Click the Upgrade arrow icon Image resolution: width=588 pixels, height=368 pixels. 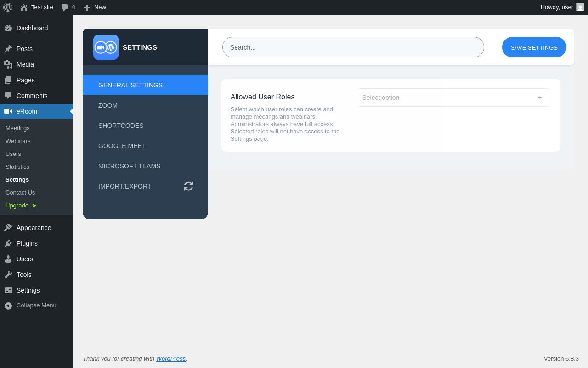[x=34, y=206]
